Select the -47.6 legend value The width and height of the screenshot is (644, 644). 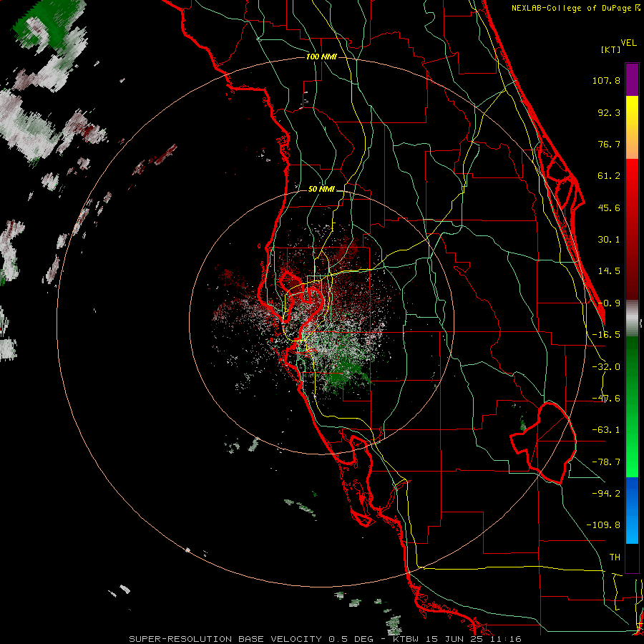[606, 399]
